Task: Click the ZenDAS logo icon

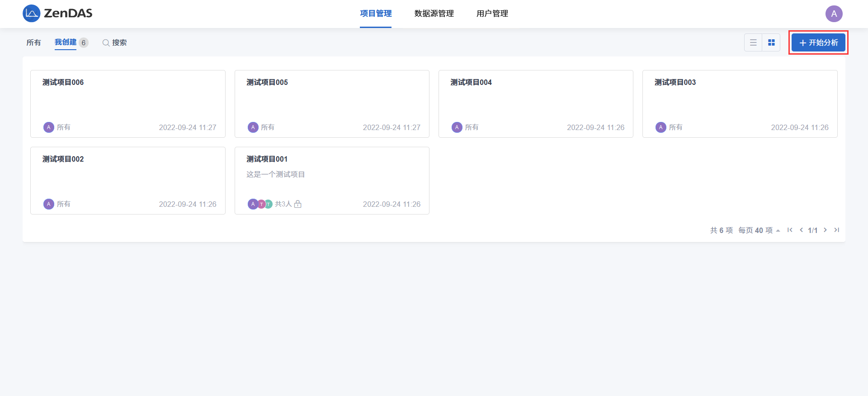Action: pos(31,14)
